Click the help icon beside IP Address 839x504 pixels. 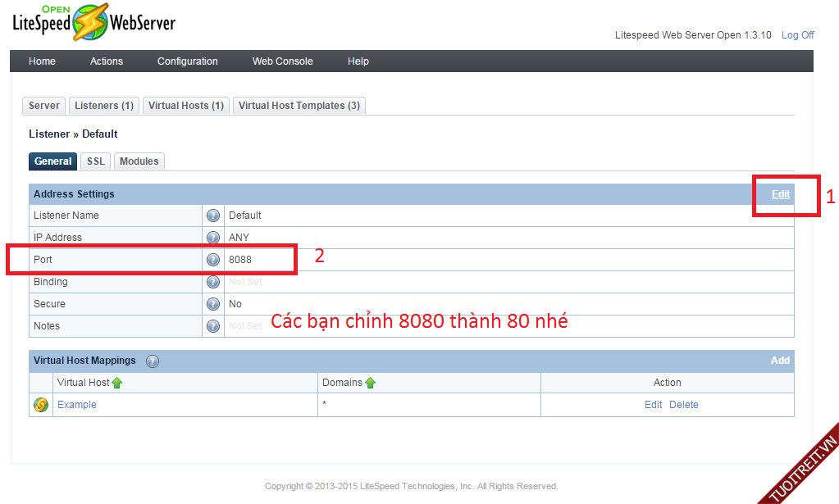click(213, 238)
